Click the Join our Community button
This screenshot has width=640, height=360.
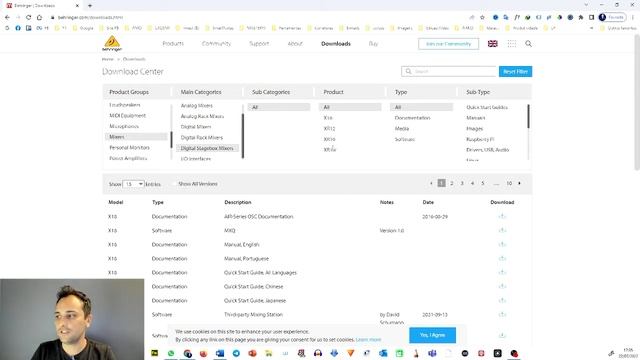click(x=448, y=44)
